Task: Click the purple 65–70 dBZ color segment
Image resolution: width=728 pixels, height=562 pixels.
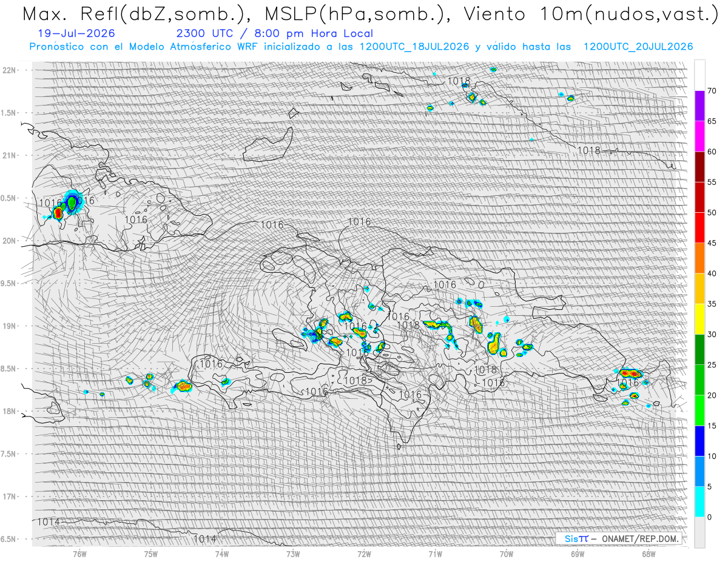Action: tap(699, 106)
